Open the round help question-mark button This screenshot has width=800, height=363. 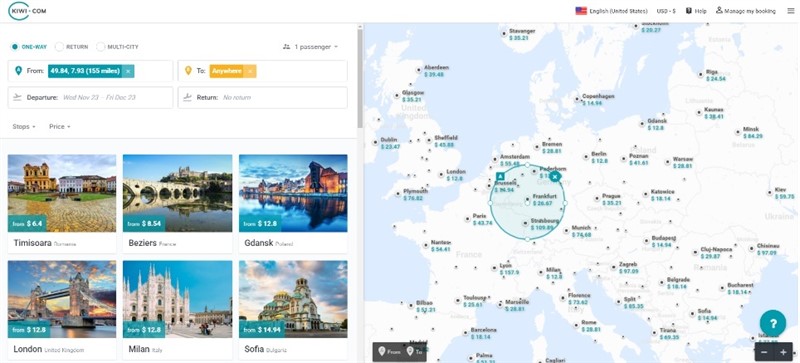coord(772,323)
